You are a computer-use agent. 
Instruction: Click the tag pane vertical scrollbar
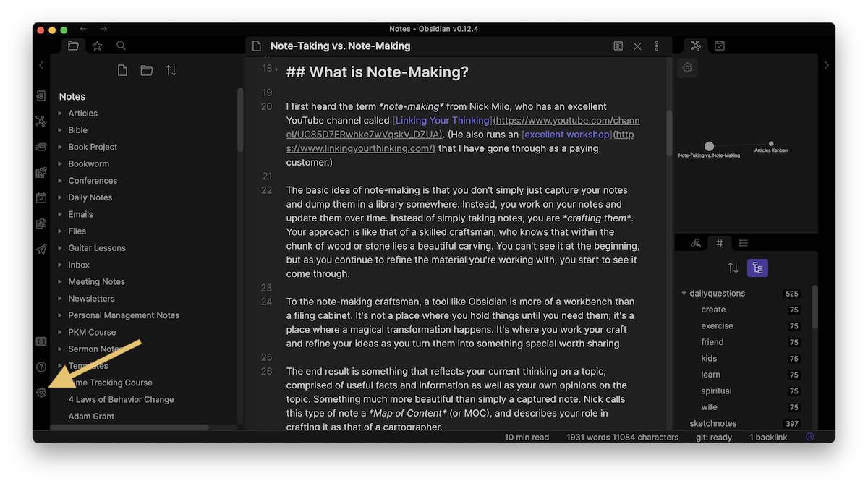pos(815,307)
